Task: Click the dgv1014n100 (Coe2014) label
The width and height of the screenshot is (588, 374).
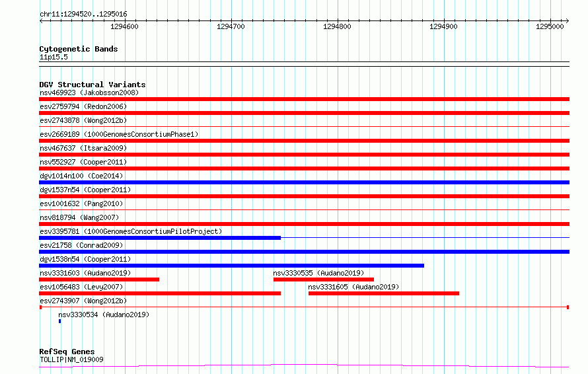Action: (x=81, y=176)
